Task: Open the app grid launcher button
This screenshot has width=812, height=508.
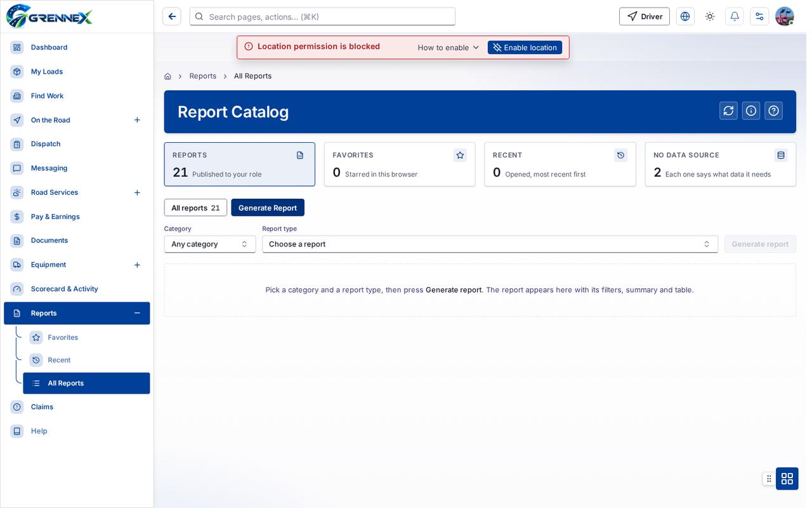Action: pos(787,479)
